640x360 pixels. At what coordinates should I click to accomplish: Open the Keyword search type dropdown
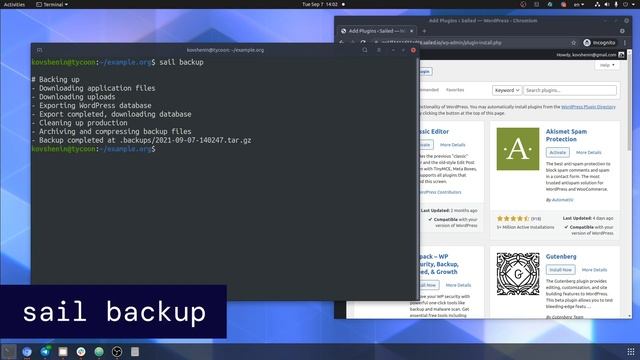click(x=507, y=90)
